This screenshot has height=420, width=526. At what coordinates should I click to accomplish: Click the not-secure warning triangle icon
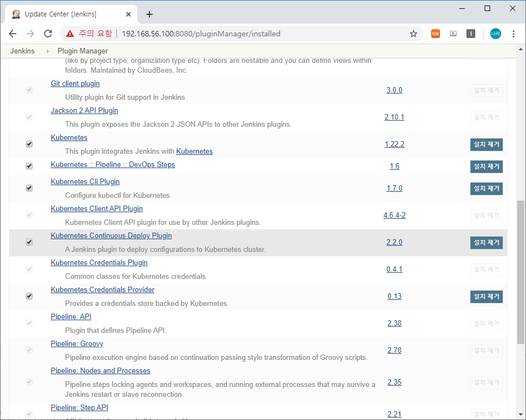click(70, 34)
